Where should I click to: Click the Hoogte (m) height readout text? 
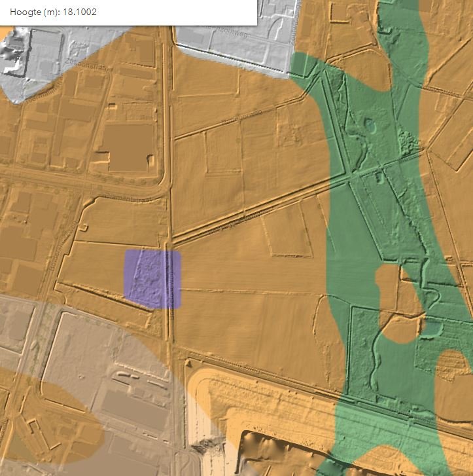pos(54,12)
